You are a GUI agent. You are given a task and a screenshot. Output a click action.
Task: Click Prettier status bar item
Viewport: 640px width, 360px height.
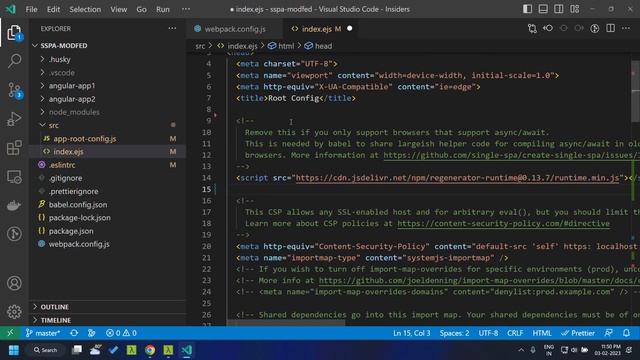tap(578, 333)
